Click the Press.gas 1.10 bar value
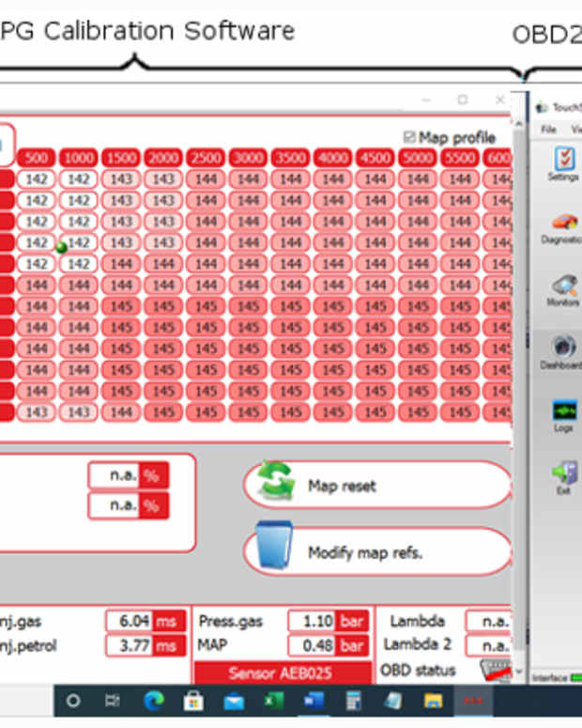The image size is (582, 728). 329,621
